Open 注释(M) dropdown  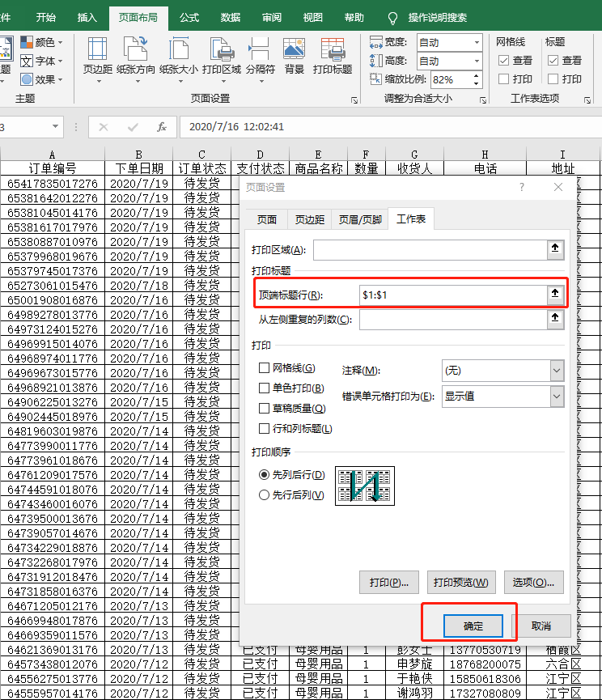coord(557,371)
